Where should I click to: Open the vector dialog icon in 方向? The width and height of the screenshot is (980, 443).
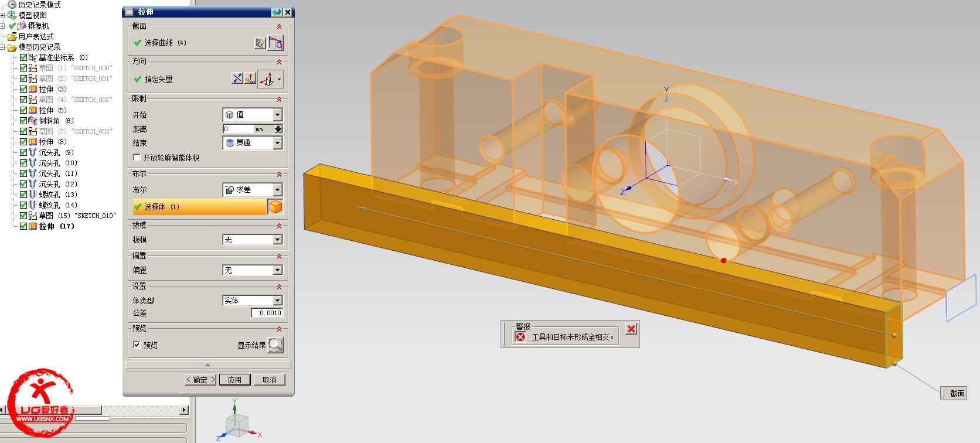250,79
